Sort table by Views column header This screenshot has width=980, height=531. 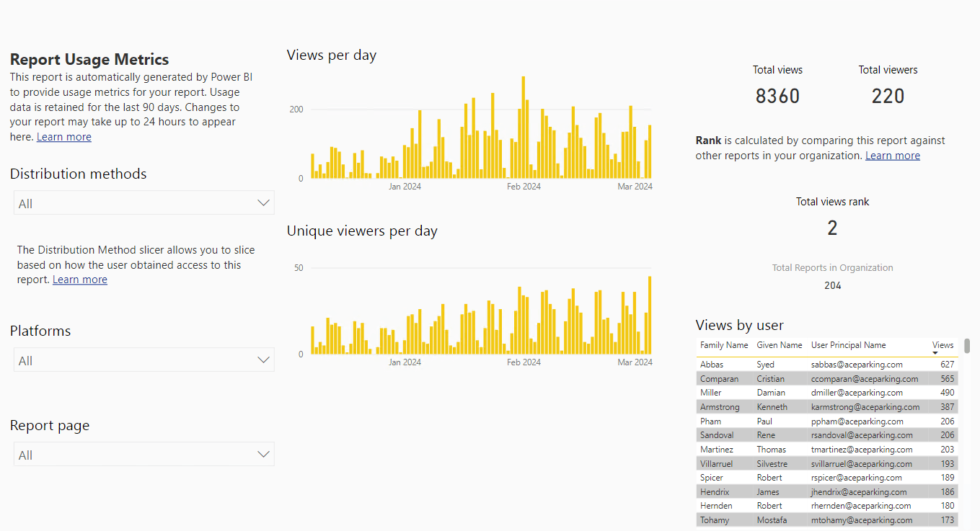(x=943, y=345)
